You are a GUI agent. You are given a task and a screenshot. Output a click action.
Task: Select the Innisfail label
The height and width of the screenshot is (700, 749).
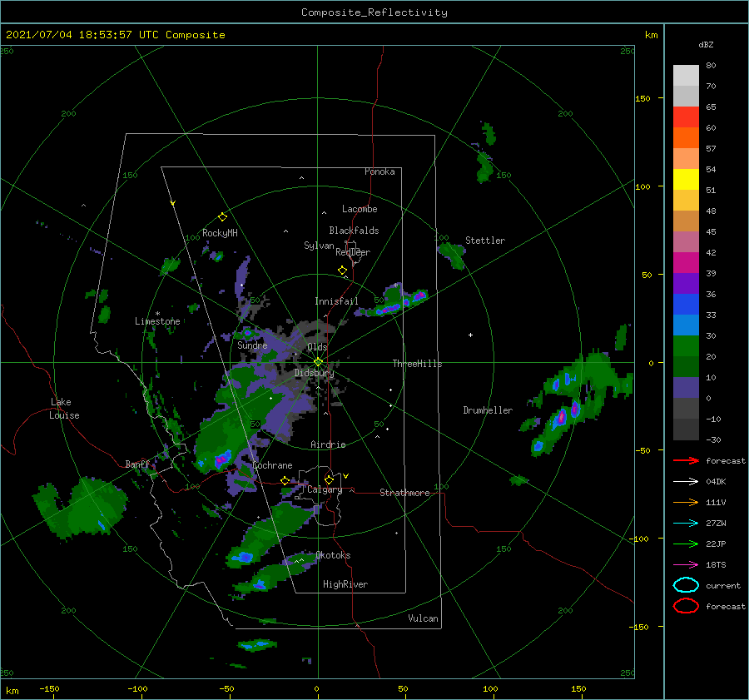(x=336, y=301)
